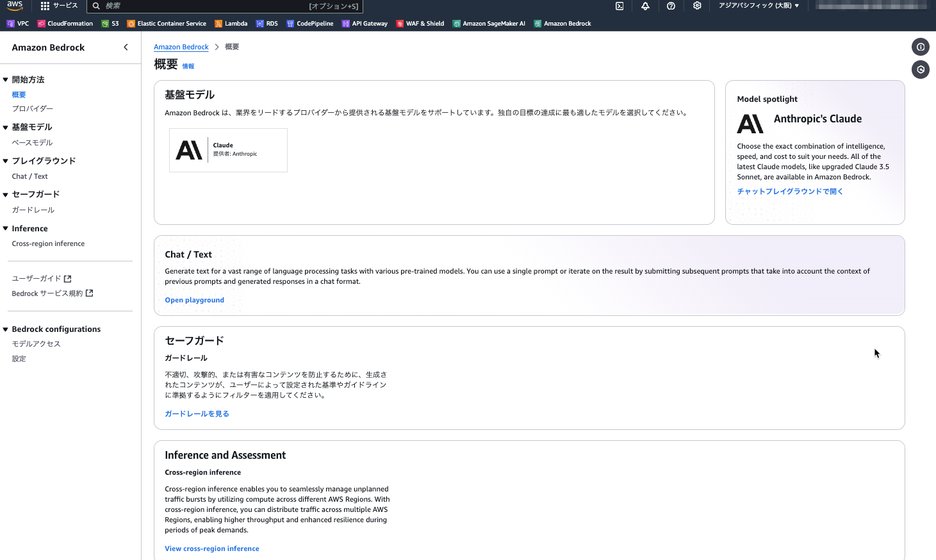Select Chat / Text in the sidebar
The height and width of the screenshot is (560, 936).
29,176
